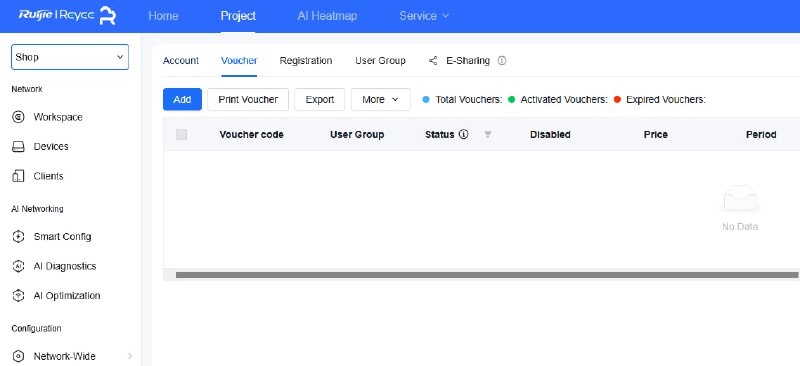Image resolution: width=800 pixels, height=366 pixels.
Task: Open the Shop project dropdown
Action: pos(70,57)
